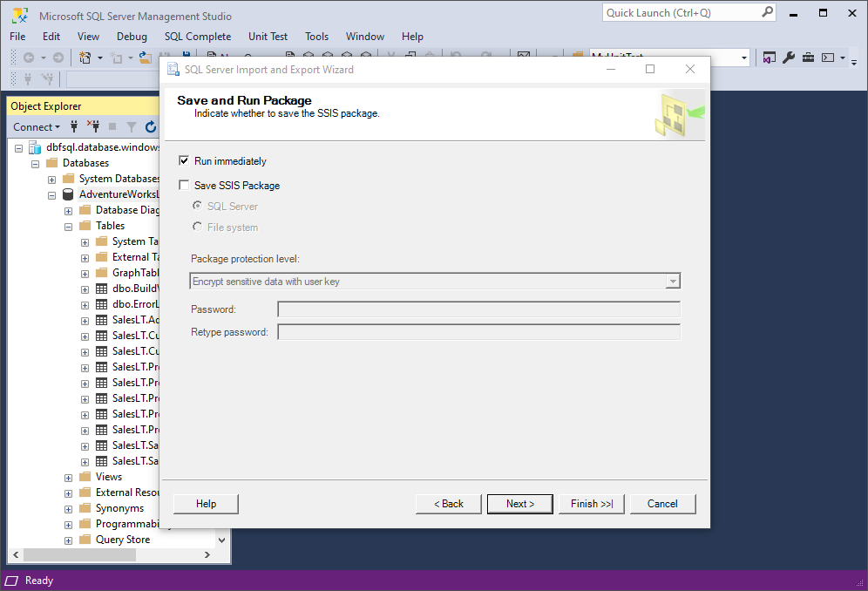The width and height of the screenshot is (868, 591).
Task: Enable the Save SSIS Package checkbox
Action: [x=184, y=185]
